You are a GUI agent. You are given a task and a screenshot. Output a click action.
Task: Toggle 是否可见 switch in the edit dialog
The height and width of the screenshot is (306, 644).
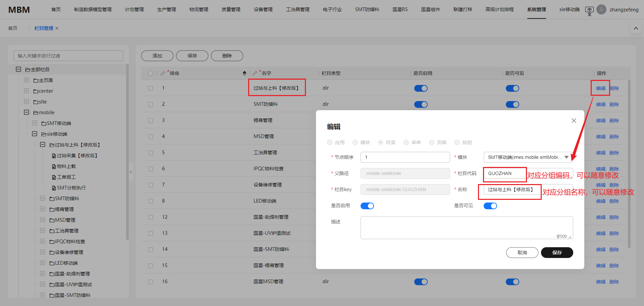(x=490, y=206)
